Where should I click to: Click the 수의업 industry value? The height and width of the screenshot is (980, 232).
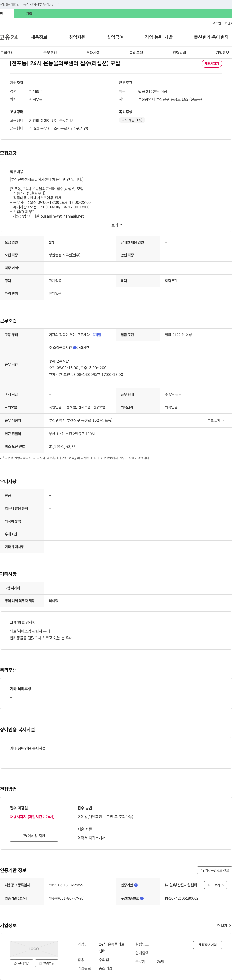pos(104,959)
